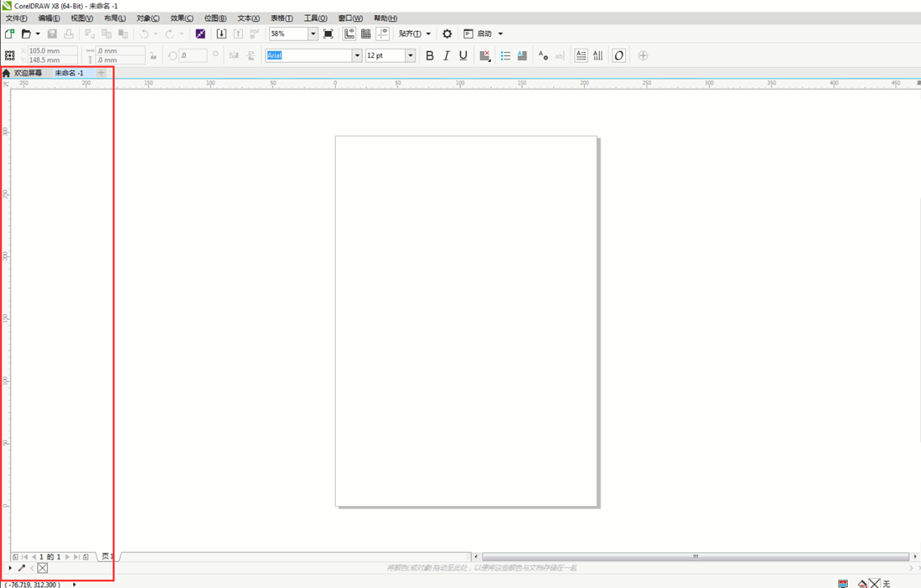Toggle italic text formatting
This screenshot has height=588, width=921.
(447, 56)
